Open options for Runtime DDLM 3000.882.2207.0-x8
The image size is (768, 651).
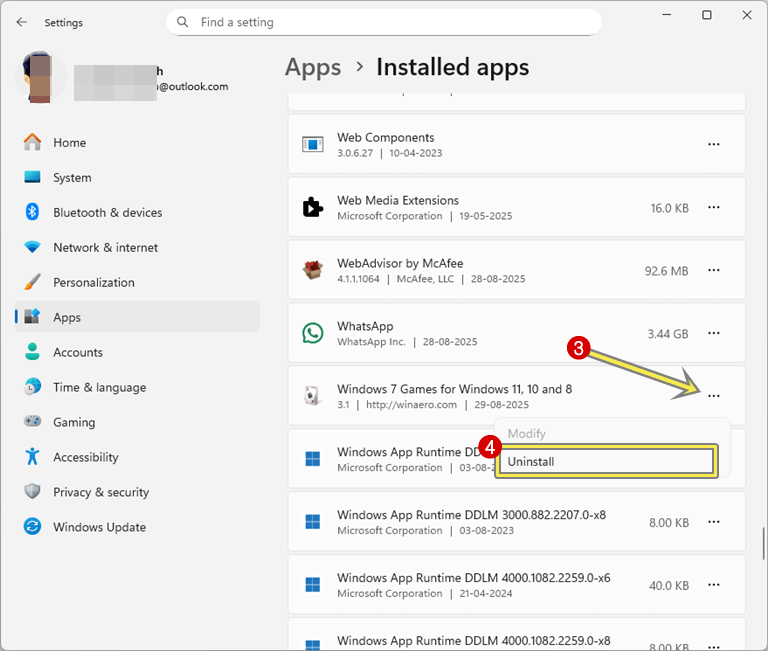click(x=714, y=522)
